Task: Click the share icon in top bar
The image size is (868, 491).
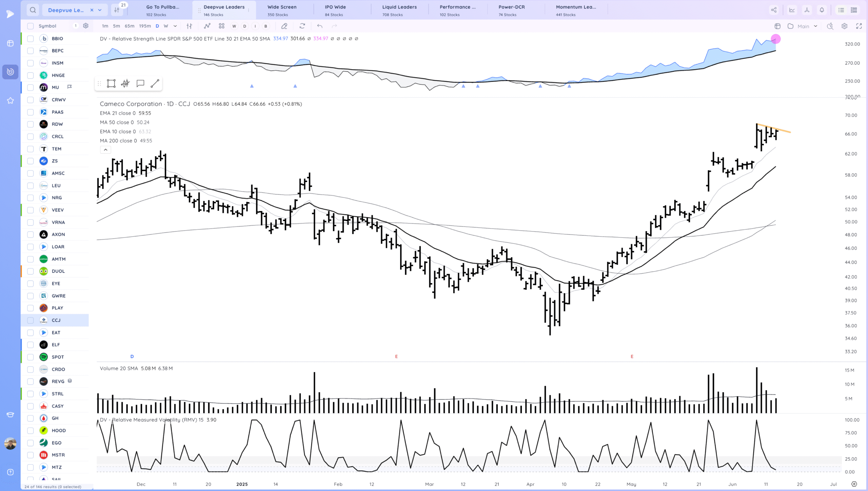Action: [x=774, y=10]
